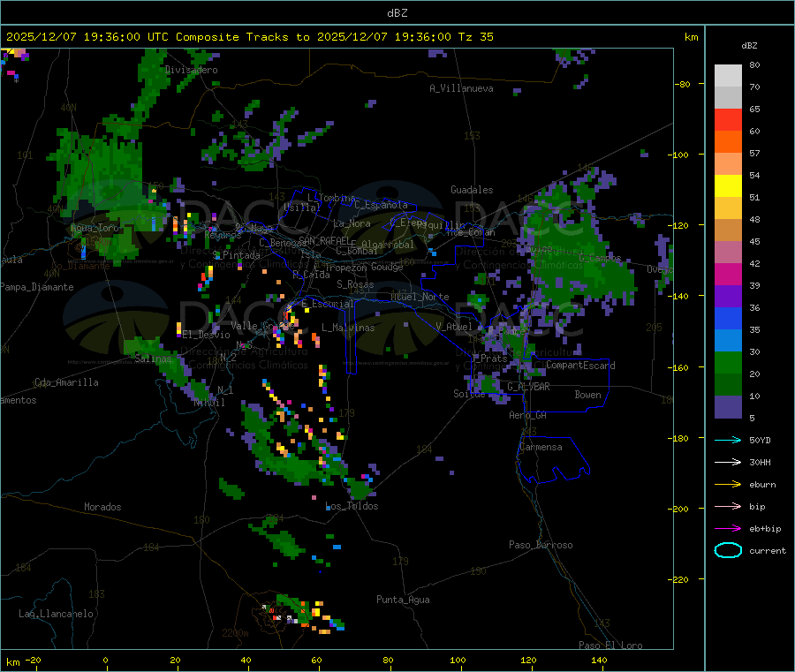The height and width of the screenshot is (672, 795).
Task: Click the Bowen place label
Action: pos(588,395)
